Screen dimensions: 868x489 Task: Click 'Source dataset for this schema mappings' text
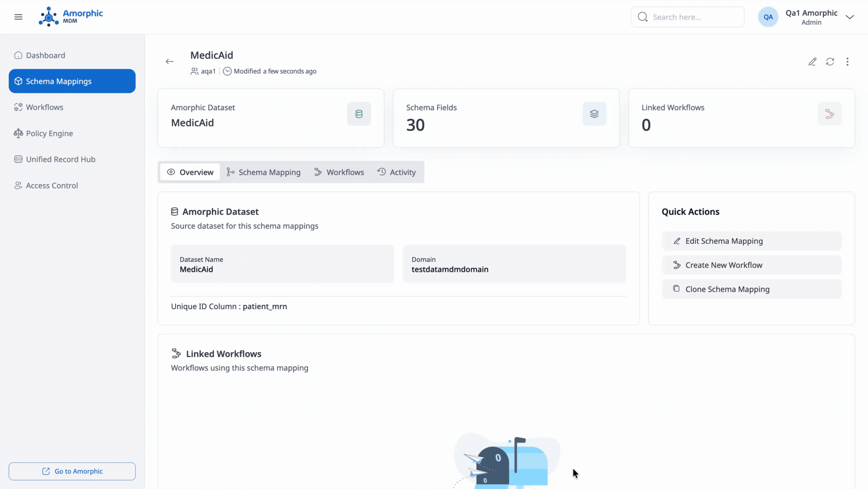(x=245, y=226)
